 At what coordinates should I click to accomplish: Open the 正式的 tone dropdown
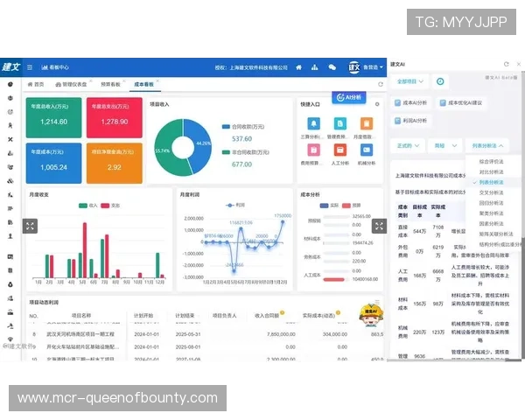point(410,145)
